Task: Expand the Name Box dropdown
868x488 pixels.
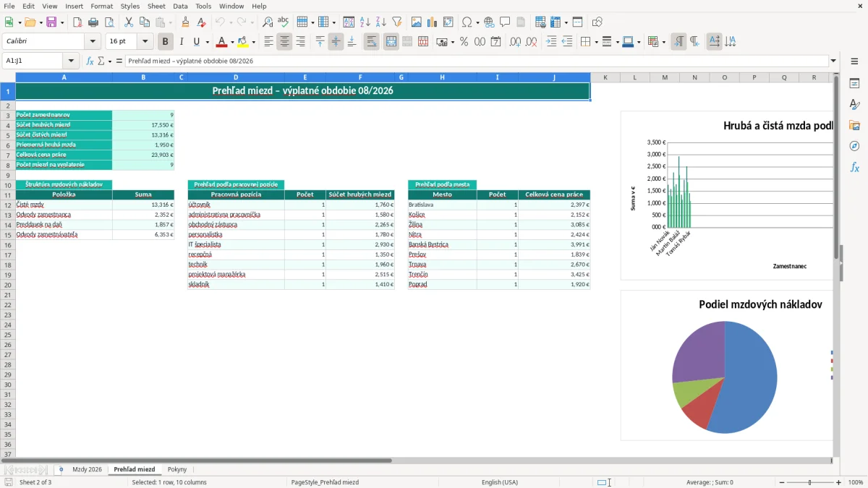Action: [x=71, y=61]
